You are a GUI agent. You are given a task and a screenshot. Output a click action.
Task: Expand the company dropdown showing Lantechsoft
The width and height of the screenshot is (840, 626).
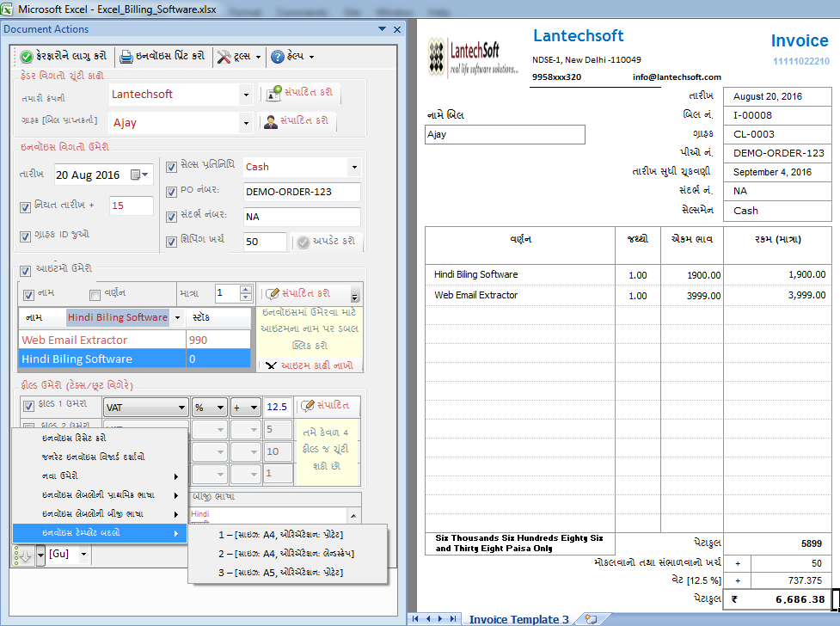coord(246,95)
